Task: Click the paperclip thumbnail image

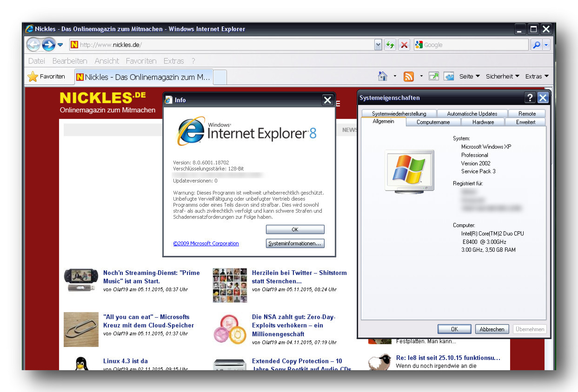Action: pos(81,329)
